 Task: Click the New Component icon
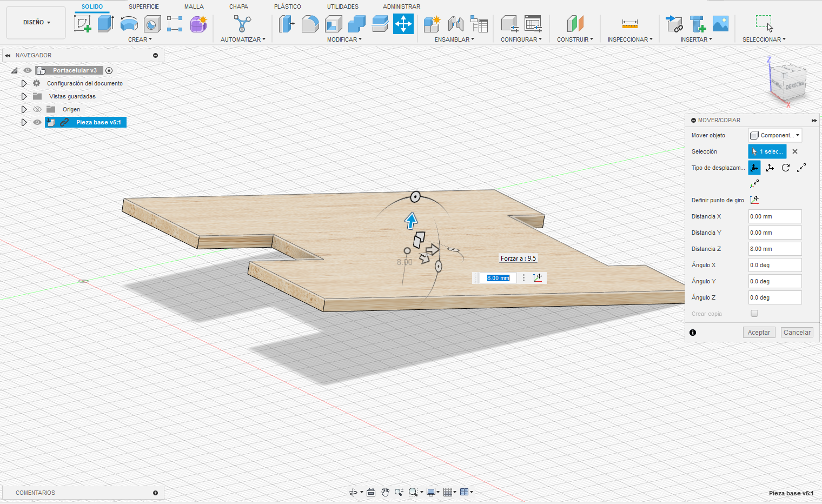tap(432, 24)
